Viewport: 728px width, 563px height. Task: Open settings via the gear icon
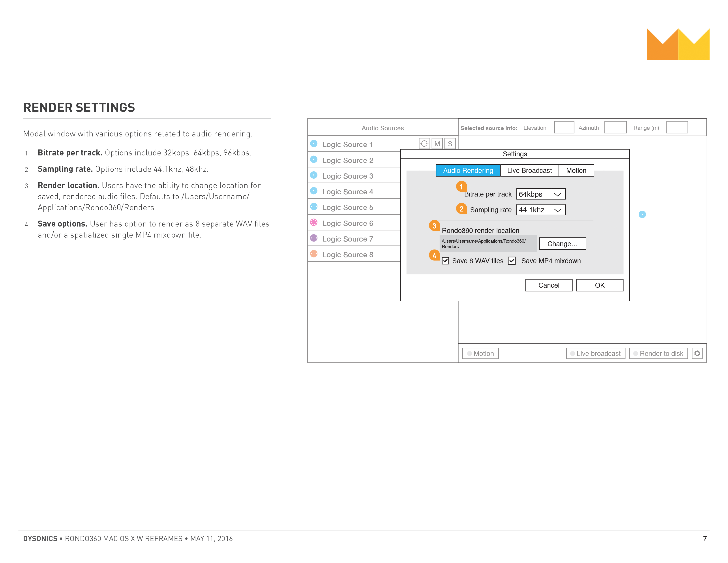click(697, 353)
